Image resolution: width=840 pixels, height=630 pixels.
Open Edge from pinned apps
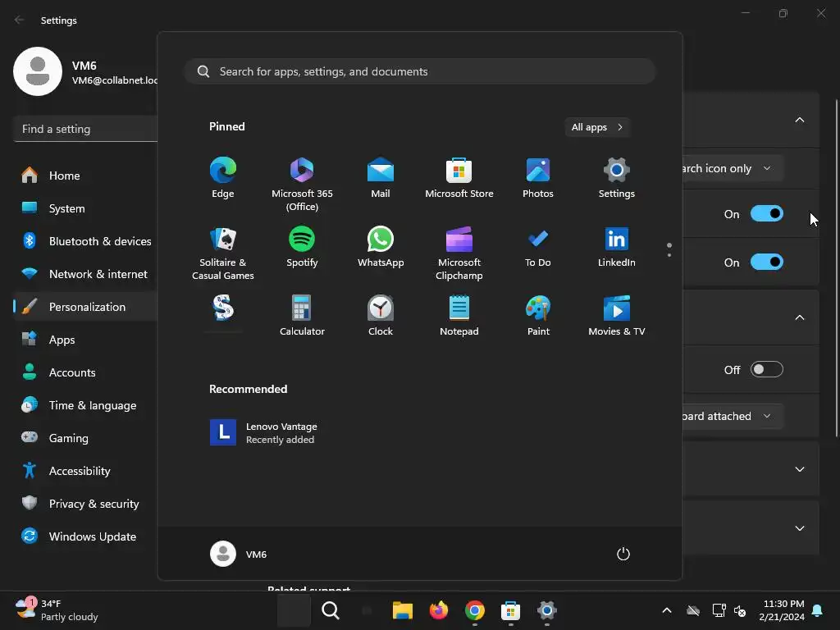pos(223,178)
